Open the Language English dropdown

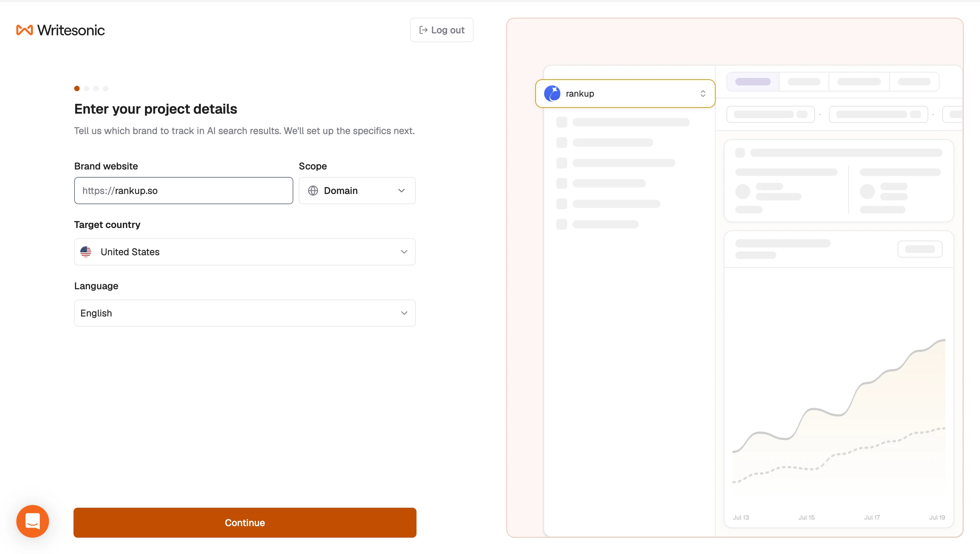click(x=245, y=313)
